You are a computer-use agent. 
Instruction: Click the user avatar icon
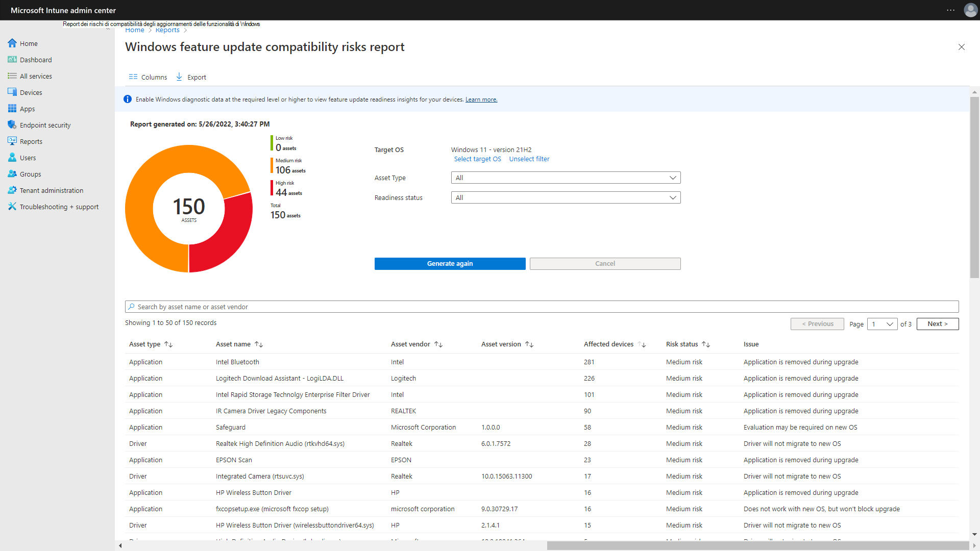pos(970,10)
